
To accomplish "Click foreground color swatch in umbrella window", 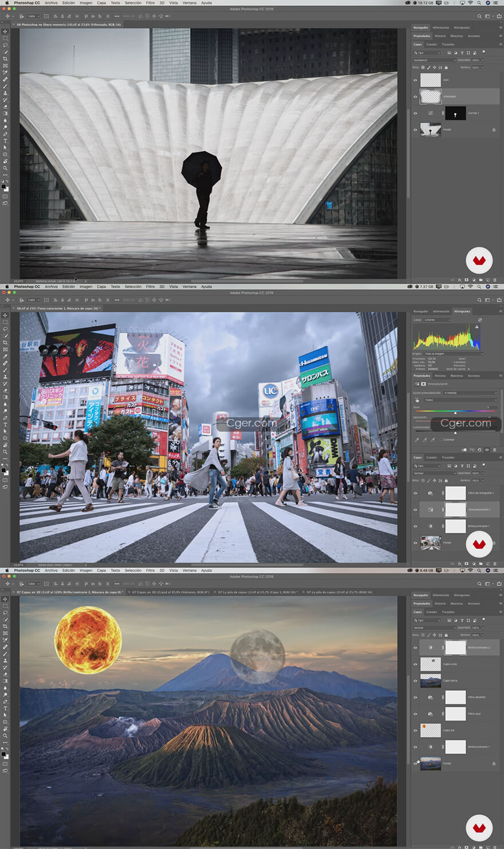I will tap(4, 186).
